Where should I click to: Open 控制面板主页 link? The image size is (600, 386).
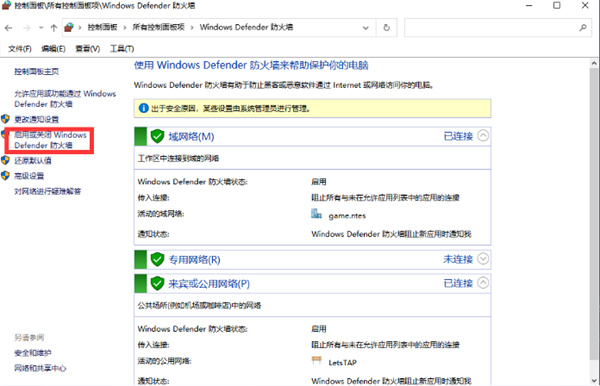point(37,72)
